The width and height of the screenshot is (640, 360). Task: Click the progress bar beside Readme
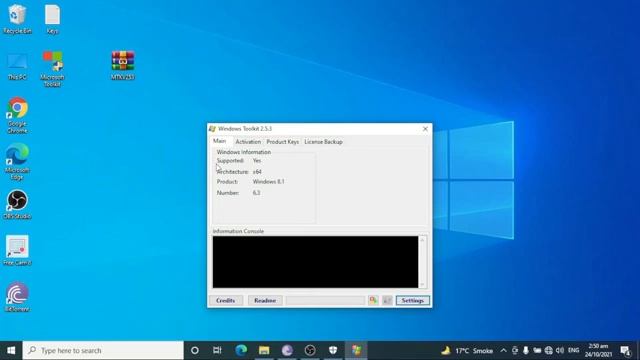325,300
